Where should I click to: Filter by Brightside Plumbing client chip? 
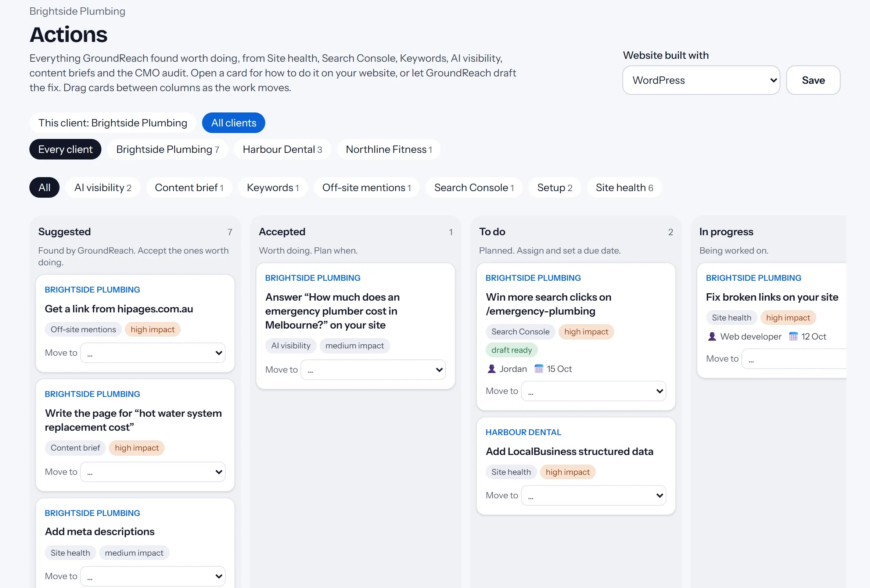click(x=167, y=150)
